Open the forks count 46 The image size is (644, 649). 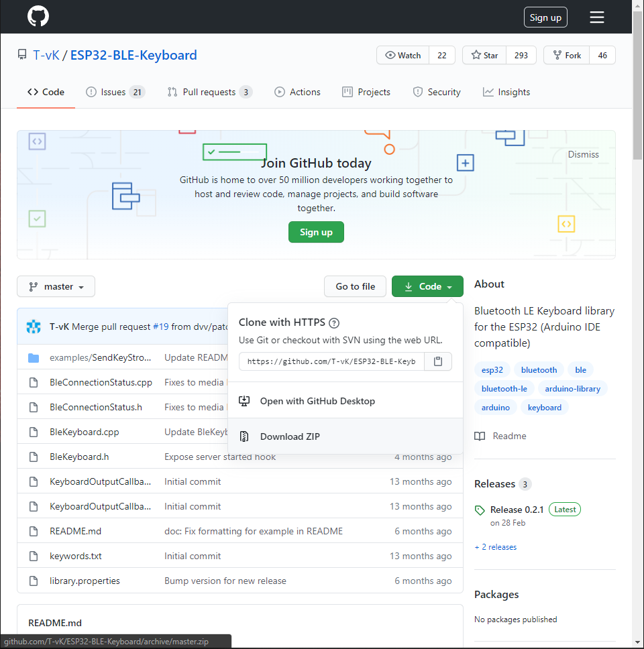[602, 55]
